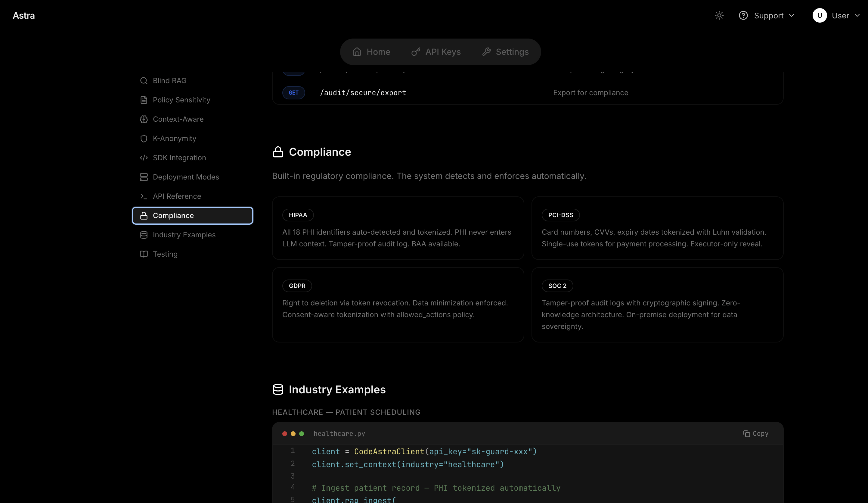Viewport: 868px width, 503px height.
Task: Open the Settings tab
Action: point(505,52)
